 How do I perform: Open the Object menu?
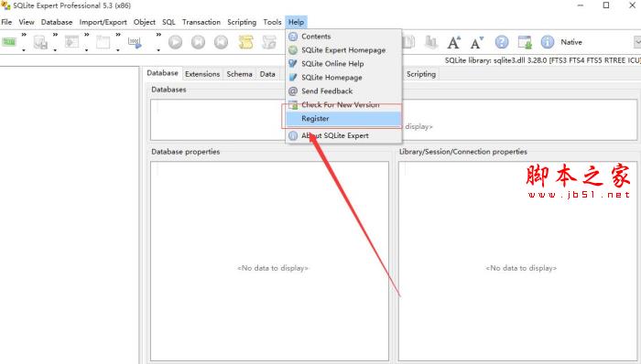(x=145, y=22)
